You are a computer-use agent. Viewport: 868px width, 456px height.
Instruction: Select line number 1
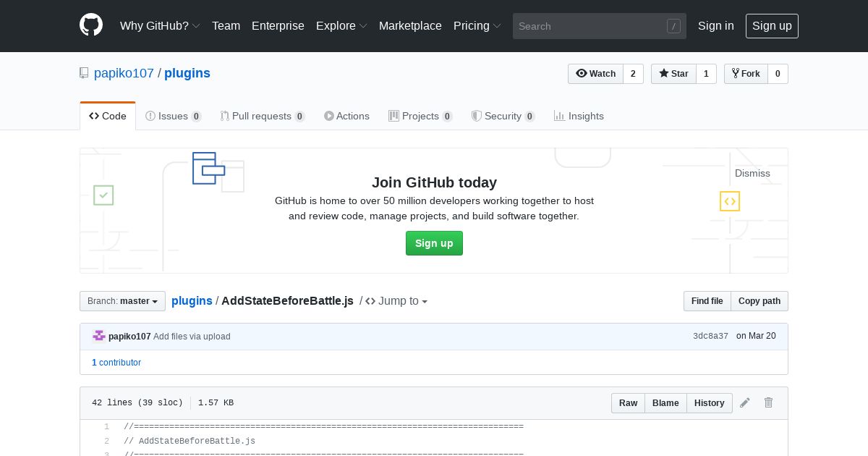(106, 427)
